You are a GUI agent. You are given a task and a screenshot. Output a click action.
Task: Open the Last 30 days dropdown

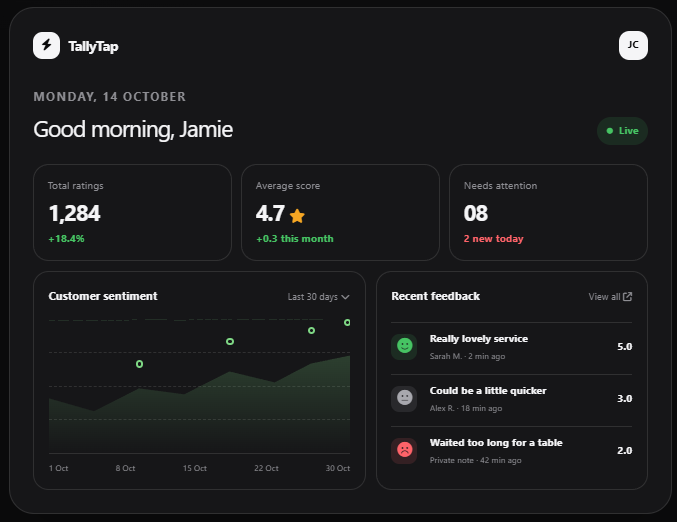(x=318, y=297)
